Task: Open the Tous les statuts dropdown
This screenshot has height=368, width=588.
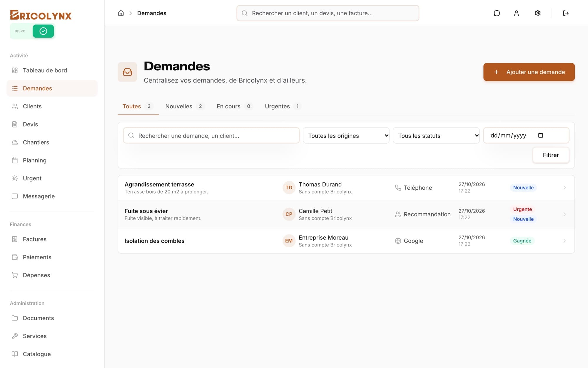Action: click(436, 135)
